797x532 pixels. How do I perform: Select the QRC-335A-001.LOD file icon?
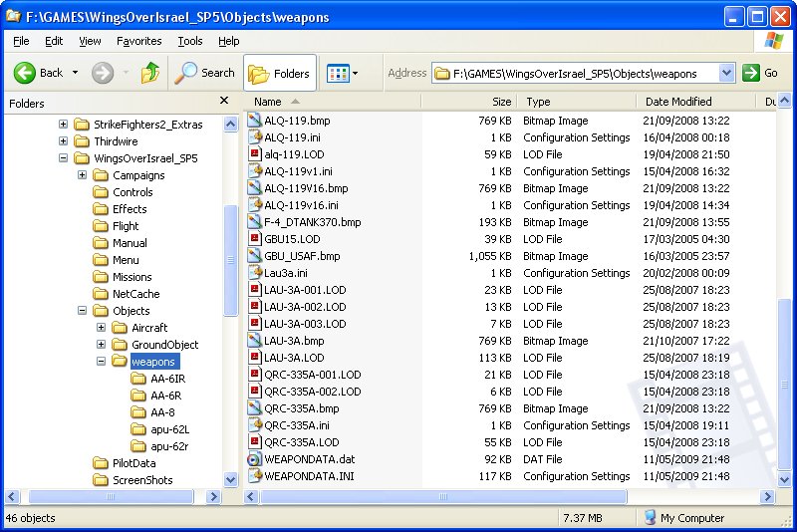point(254,375)
